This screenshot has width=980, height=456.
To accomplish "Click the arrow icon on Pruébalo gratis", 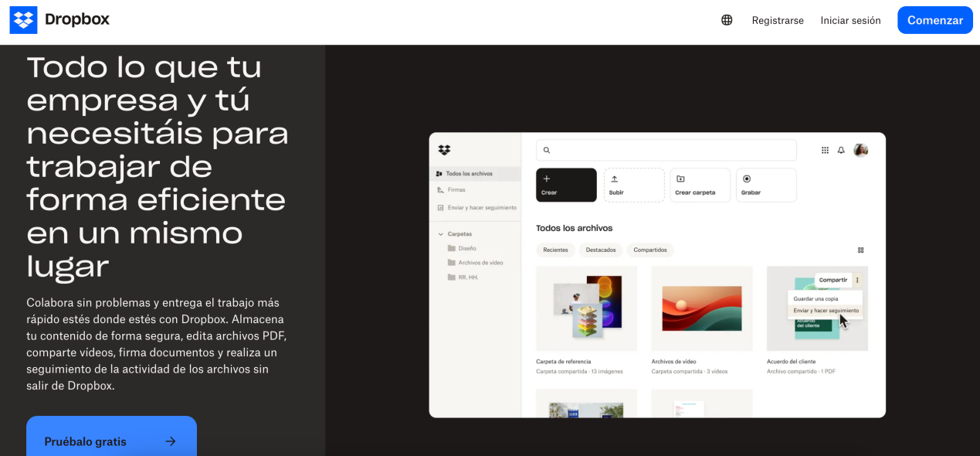I will pyautogui.click(x=171, y=441).
